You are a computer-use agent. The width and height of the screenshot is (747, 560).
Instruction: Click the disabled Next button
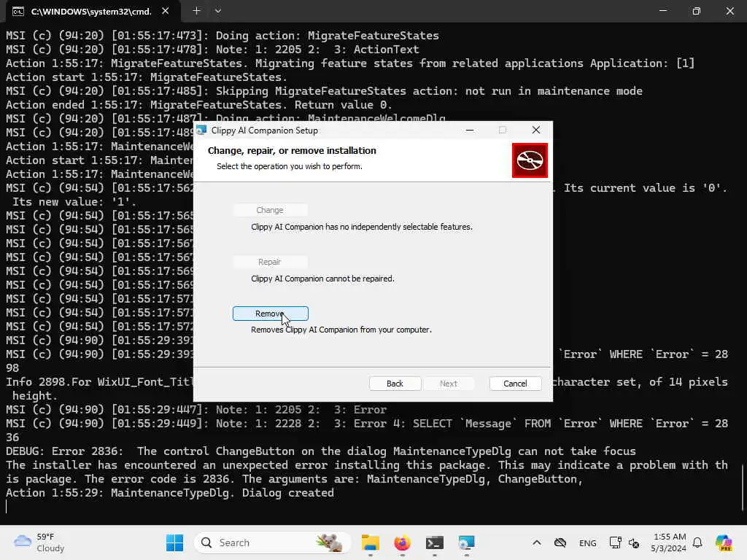(x=449, y=384)
